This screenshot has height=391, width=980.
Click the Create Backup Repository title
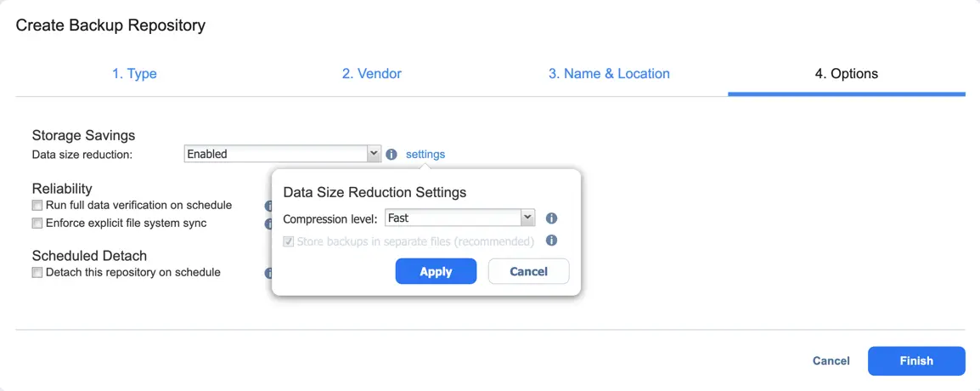click(x=110, y=25)
